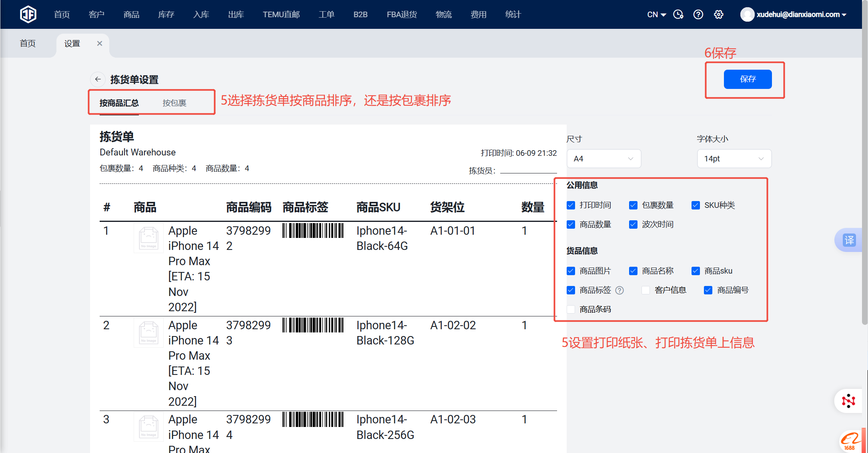Switch to the 首页 page tab

(28, 43)
